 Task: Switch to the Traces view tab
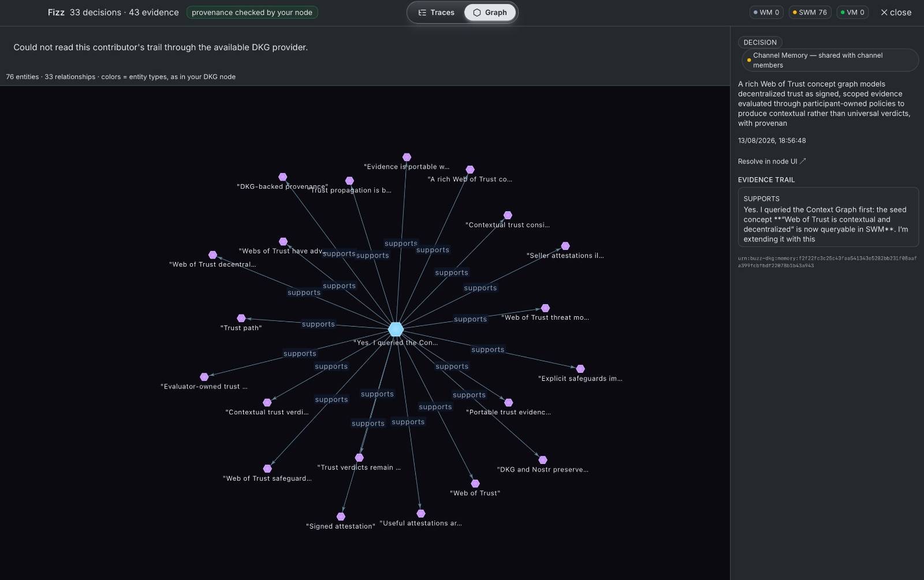(x=436, y=12)
